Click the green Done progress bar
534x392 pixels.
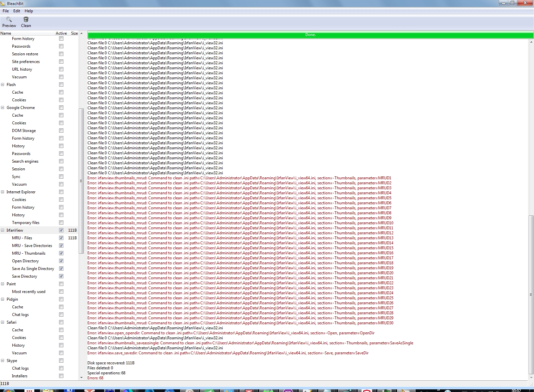coord(310,35)
